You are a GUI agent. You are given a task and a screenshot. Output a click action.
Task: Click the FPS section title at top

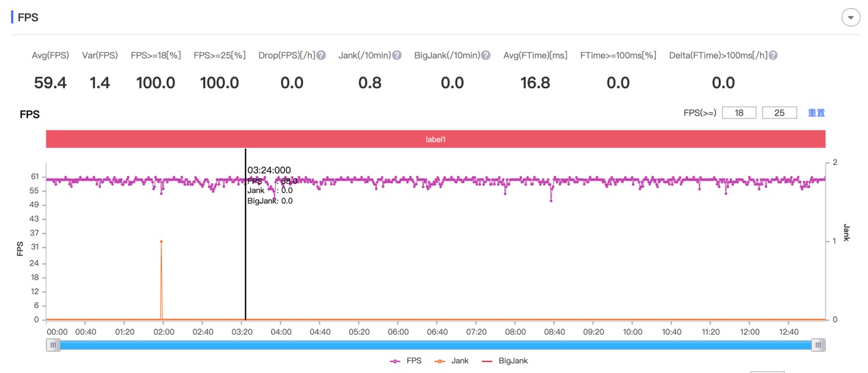28,18
